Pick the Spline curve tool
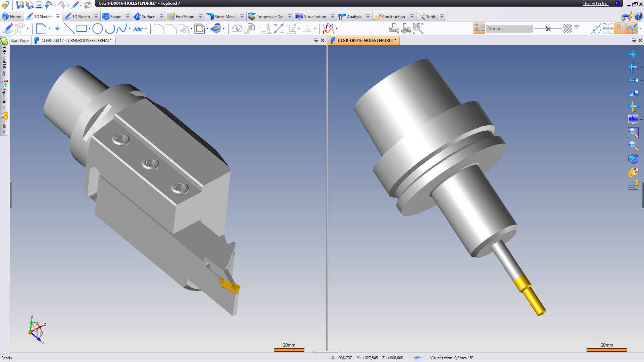This screenshot has height=362, width=644. click(121, 29)
